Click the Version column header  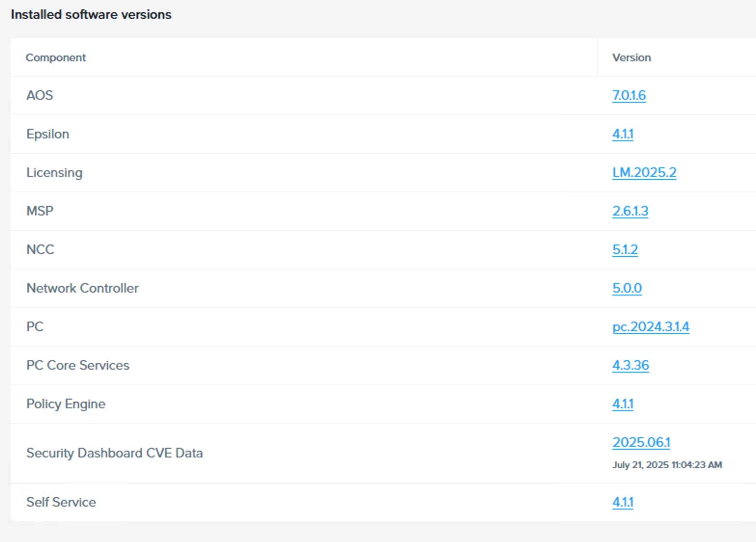point(631,58)
